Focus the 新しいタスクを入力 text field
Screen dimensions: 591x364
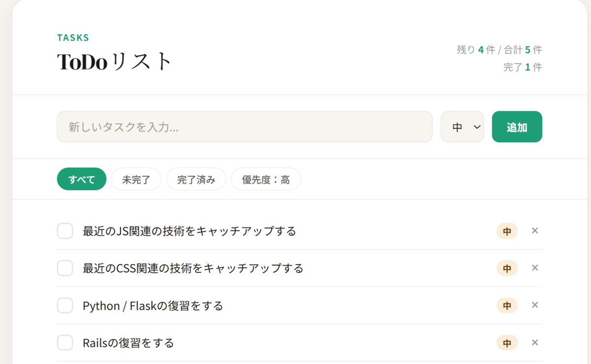pyautogui.click(x=245, y=127)
